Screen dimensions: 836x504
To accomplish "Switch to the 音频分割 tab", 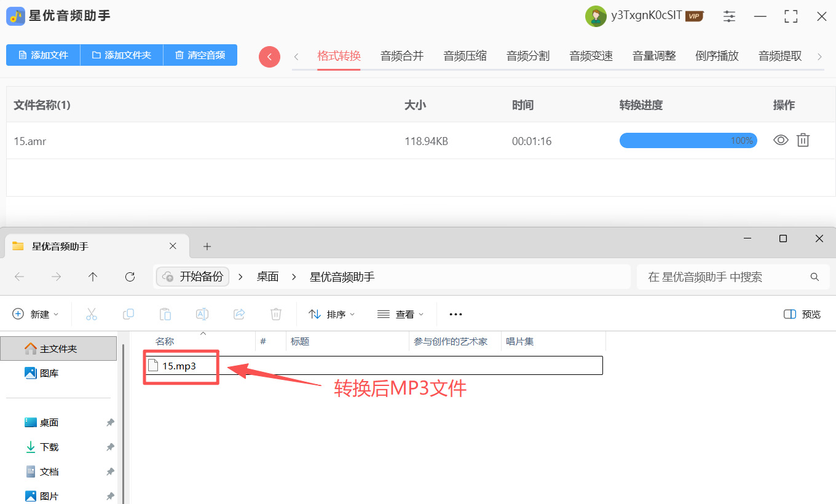I will pyautogui.click(x=528, y=57).
